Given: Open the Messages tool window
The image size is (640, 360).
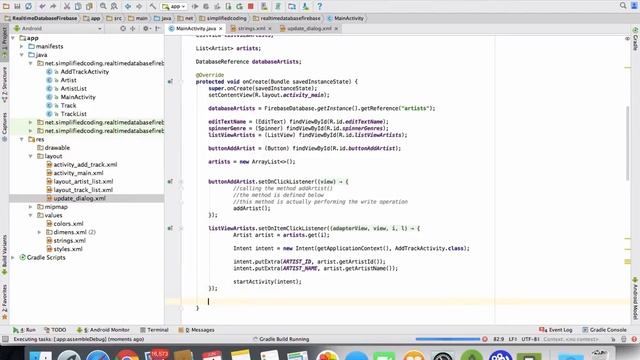Looking at the screenshot, I should point(196,330).
